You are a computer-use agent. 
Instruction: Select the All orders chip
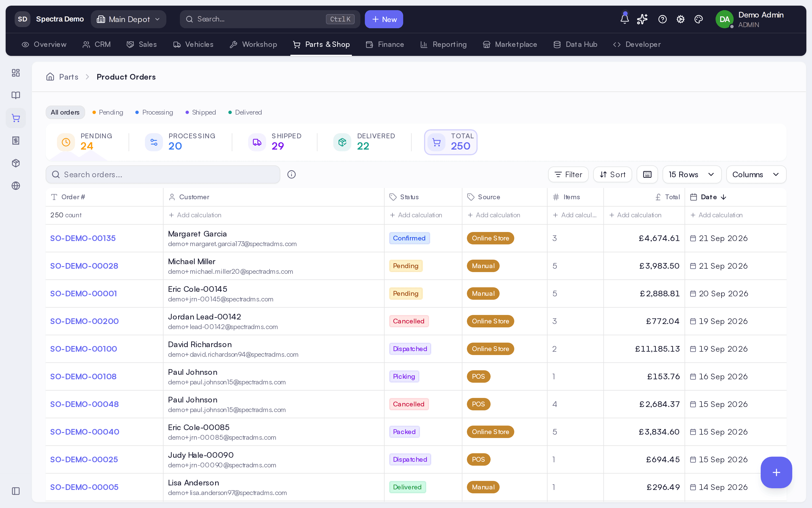click(65, 112)
